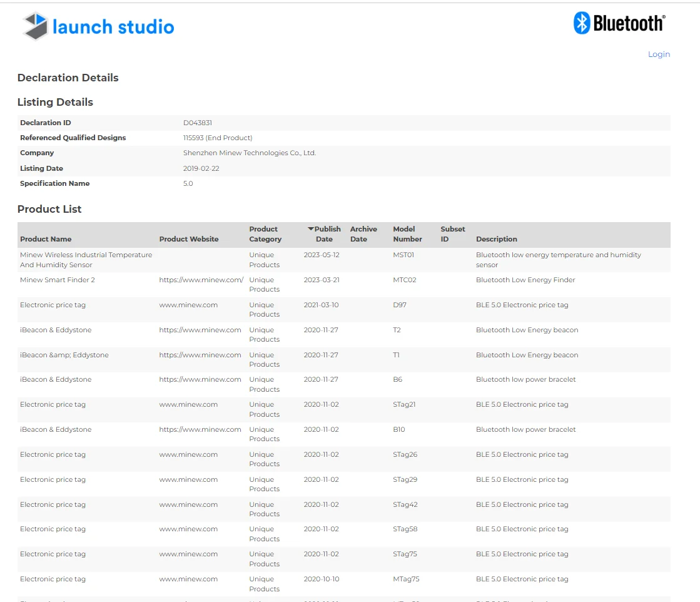Select model number STag58

405,529
